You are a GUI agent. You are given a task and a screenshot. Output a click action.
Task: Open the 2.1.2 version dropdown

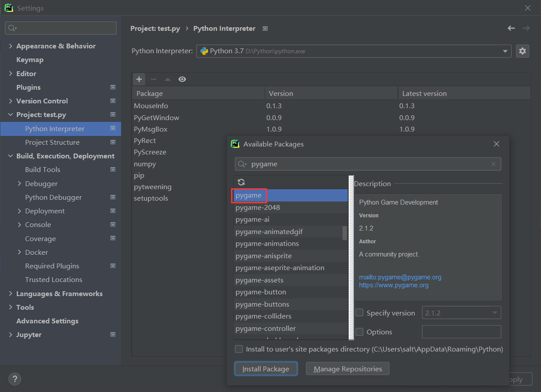[461, 313]
